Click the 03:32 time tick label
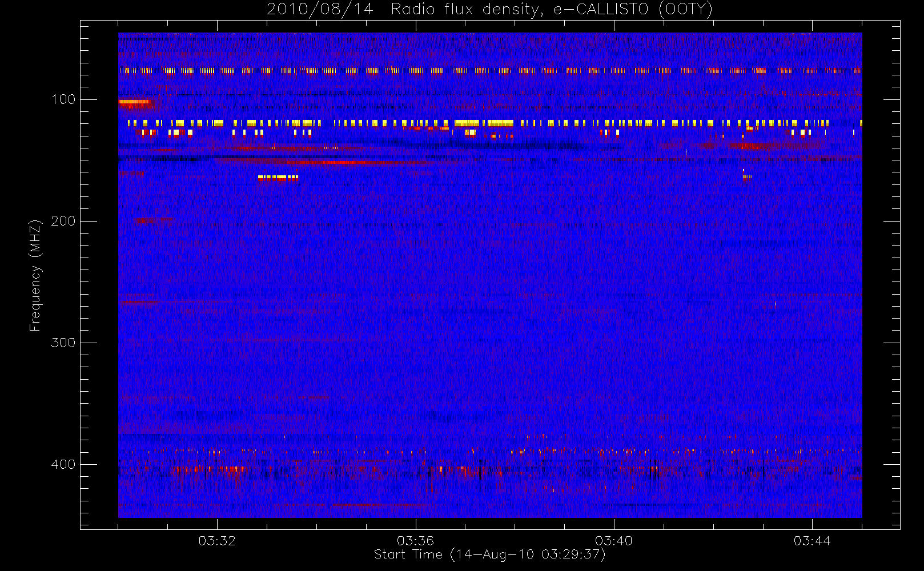This screenshot has height=571, width=924. pyautogui.click(x=217, y=541)
